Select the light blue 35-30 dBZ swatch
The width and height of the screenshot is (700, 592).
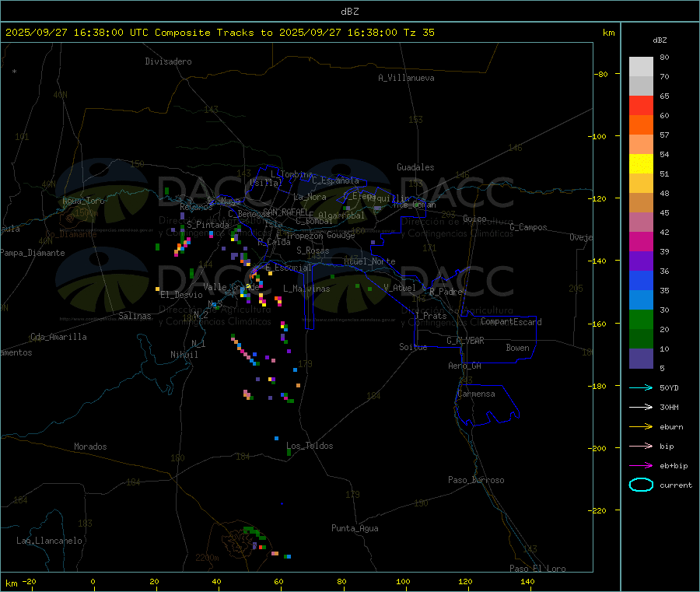641,300
